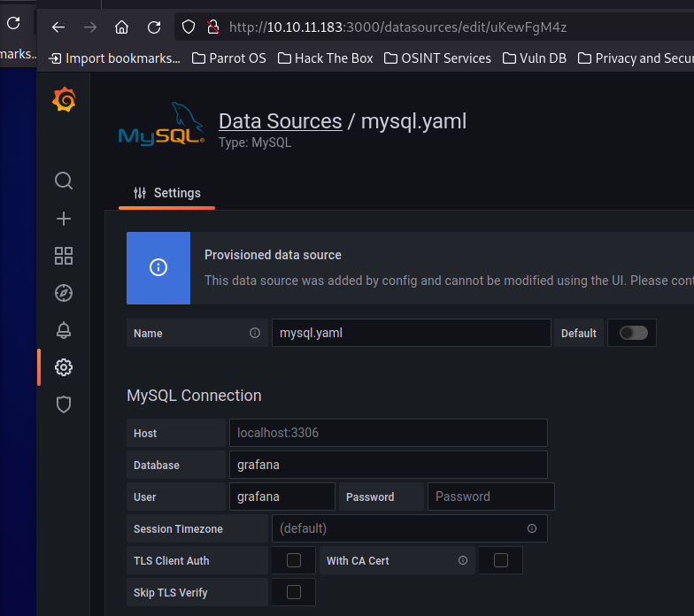Image resolution: width=694 pixels, height=616 pixels.
Task: Enable the TLS Client Auth checkbox
Action: point(294,560)
